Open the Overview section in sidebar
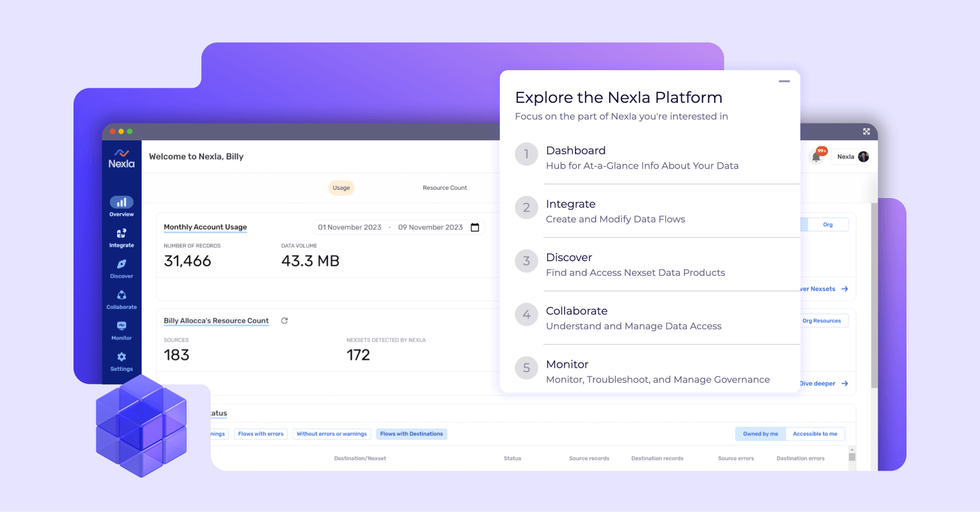The image size is (980, 512). point(121,206)
